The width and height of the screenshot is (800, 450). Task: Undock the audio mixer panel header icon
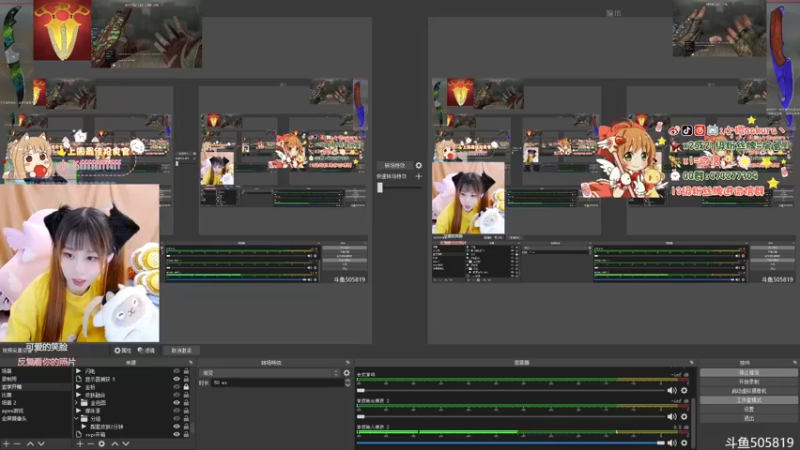click(x=692, y=363)
